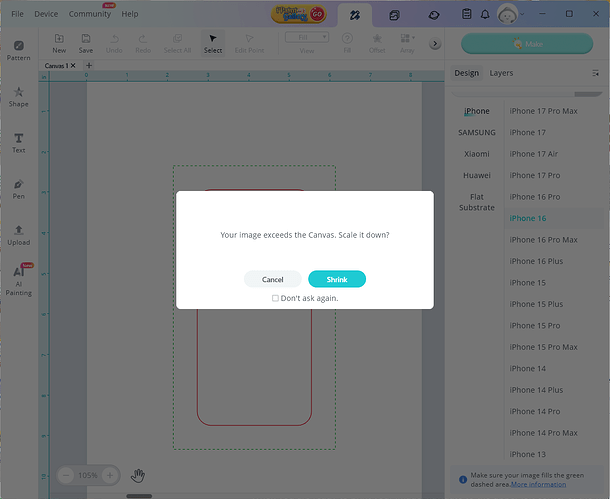
Task: Click the Shrink button in dialog
Action: [x=336, y=280]
